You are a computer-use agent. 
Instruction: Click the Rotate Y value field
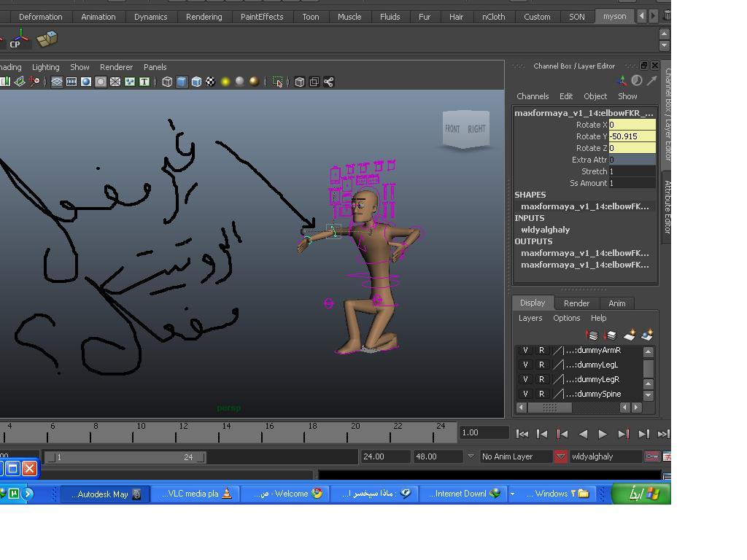tap(632, 136)
